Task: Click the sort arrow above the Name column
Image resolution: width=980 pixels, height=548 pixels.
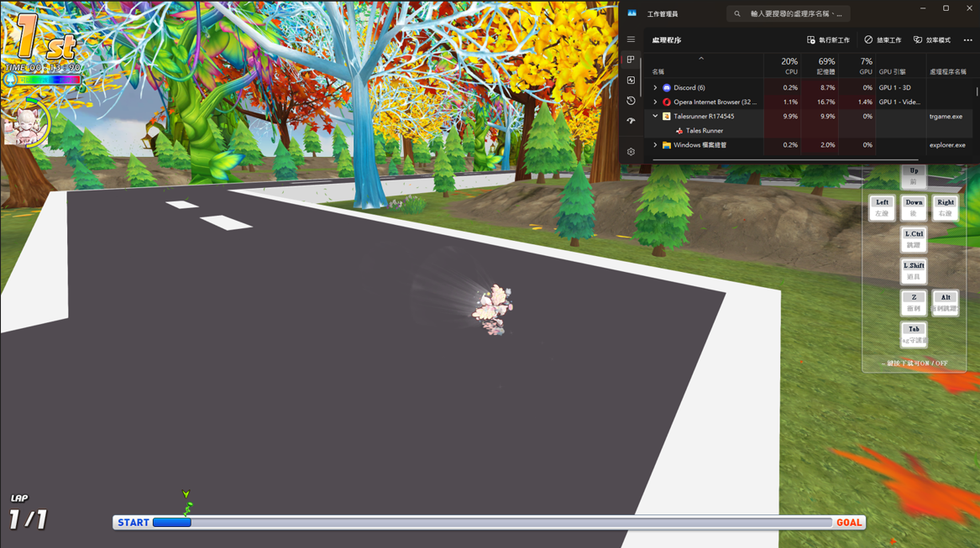Action: (x=701, y=58)
